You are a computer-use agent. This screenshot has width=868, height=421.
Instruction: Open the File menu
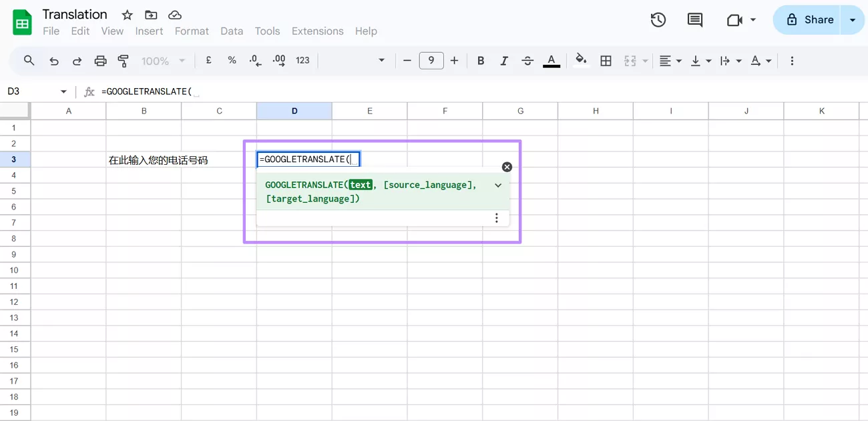coord(51,31)
